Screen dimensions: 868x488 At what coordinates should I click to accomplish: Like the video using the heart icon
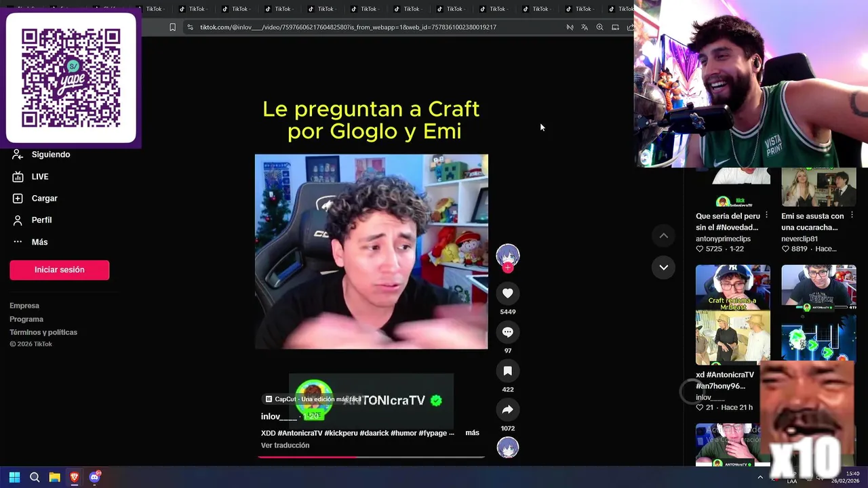(x=507, y=293)
